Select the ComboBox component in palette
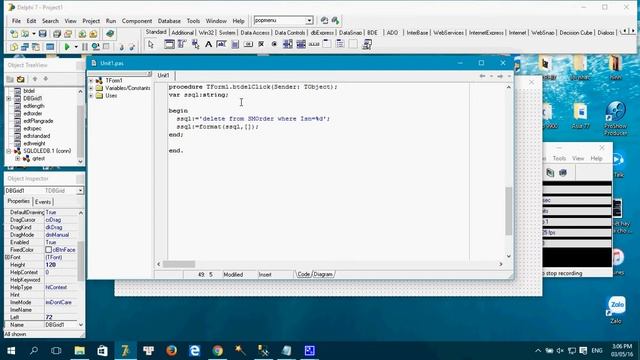 coord(301,44)
